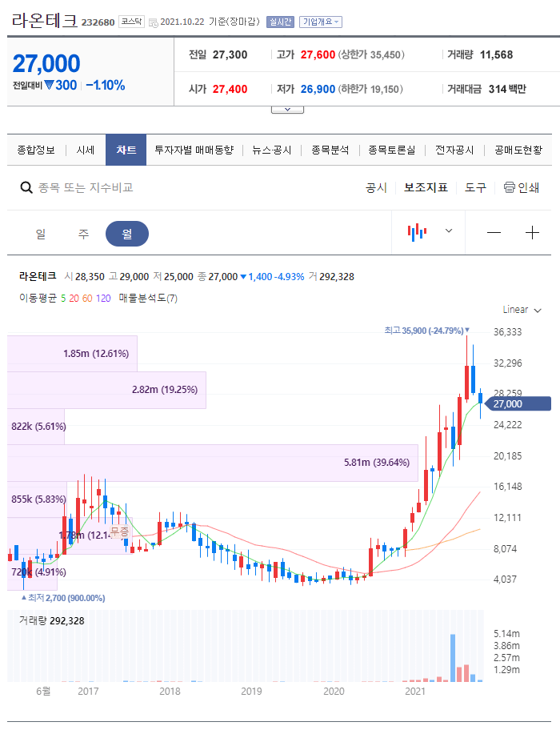
Task: Open chart type dropdown chevron
Action: click(449, 231)
